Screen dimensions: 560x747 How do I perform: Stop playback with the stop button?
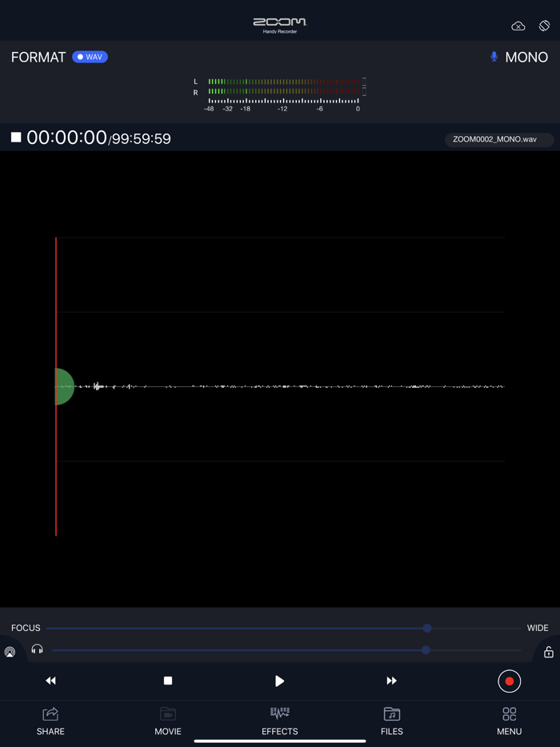168,681
